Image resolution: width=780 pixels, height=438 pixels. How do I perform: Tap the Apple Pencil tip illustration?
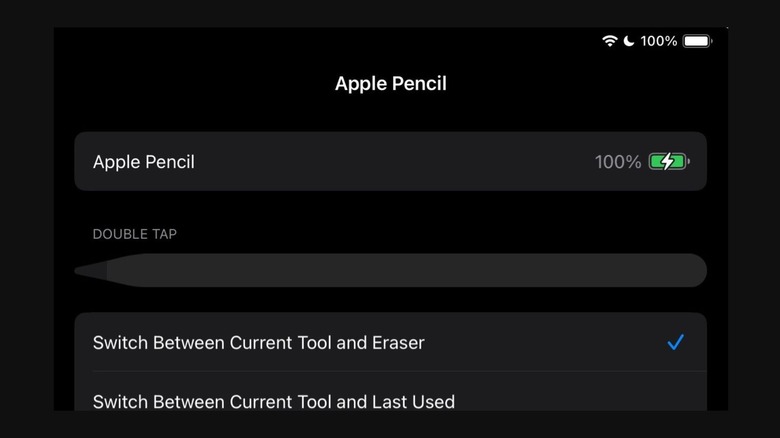point(90,271)
